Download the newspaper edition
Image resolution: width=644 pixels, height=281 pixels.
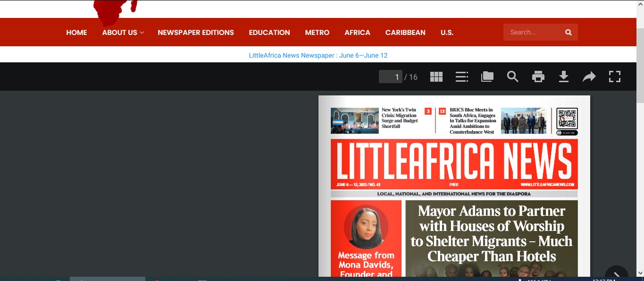[x=564, y=77]
